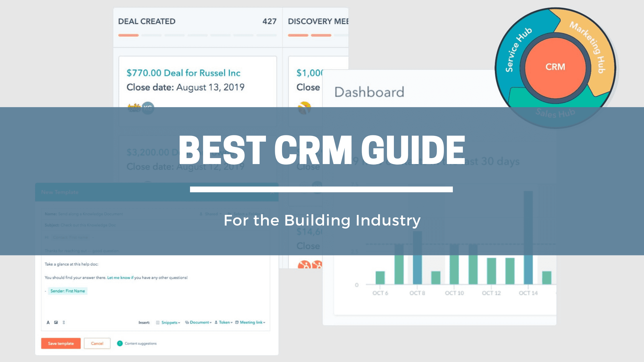Click the Save template button
The width and height of the screenshot is (644, 362).
[x=61, y=343]
